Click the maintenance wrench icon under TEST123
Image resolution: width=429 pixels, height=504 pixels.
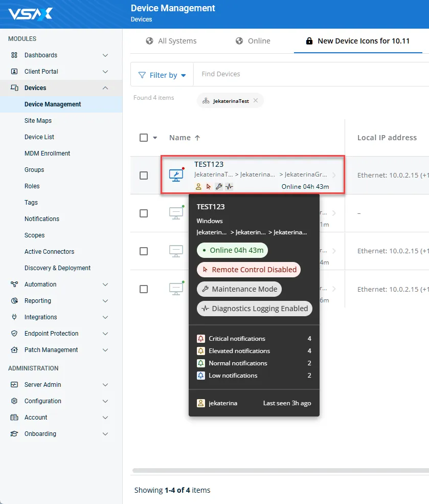coord(219,187)
